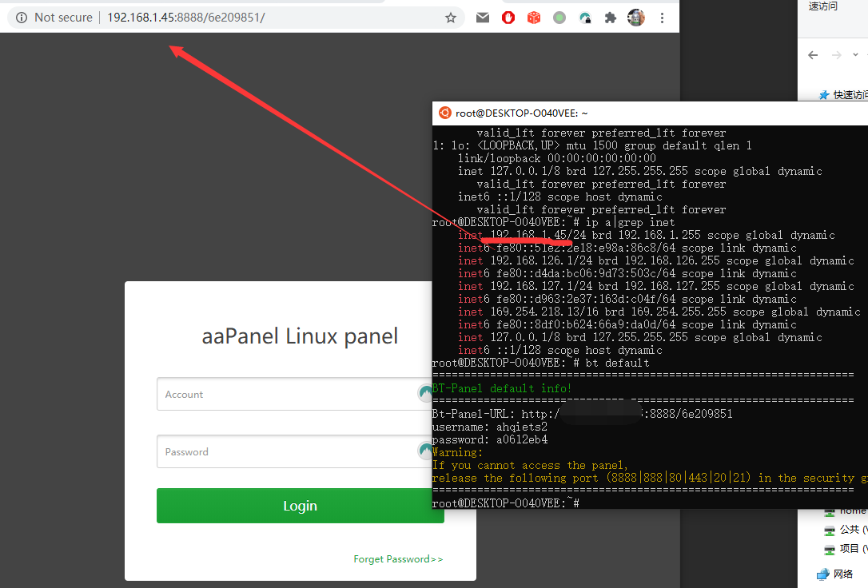The image size is (868, 588).
Task: Click the last terminal prompt root@DESKTOP-O040VEE:~#
Action: pyautogui.click(x=505, y=503)
